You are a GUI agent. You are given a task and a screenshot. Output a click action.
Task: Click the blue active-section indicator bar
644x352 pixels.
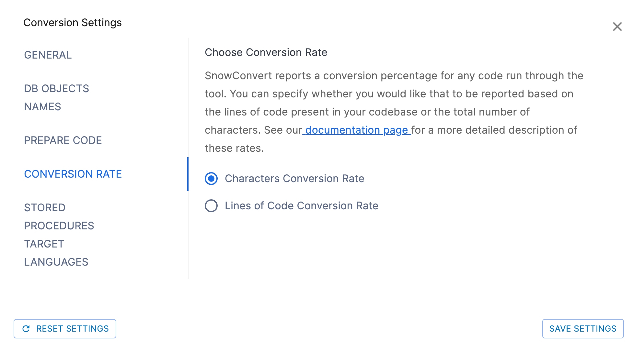(x=188, y=174)
